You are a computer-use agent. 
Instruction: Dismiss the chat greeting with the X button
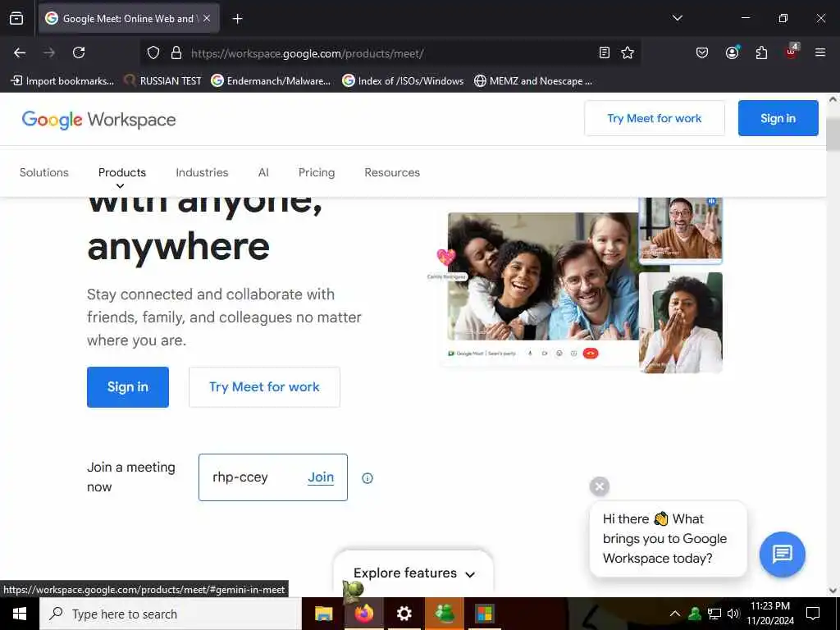tap(600, 486)
